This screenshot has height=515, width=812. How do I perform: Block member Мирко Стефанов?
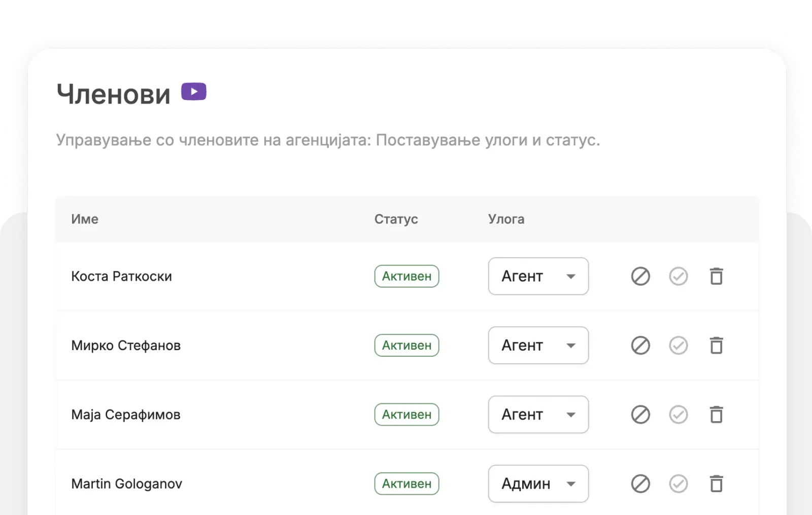click(x=640, y=346)
